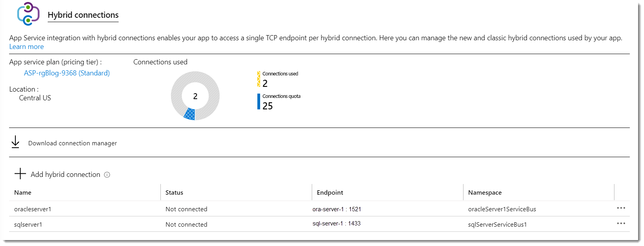The width and height of the screenshot is (644, 246).
Task: Click Download connection manager
Action: (73, 143)
